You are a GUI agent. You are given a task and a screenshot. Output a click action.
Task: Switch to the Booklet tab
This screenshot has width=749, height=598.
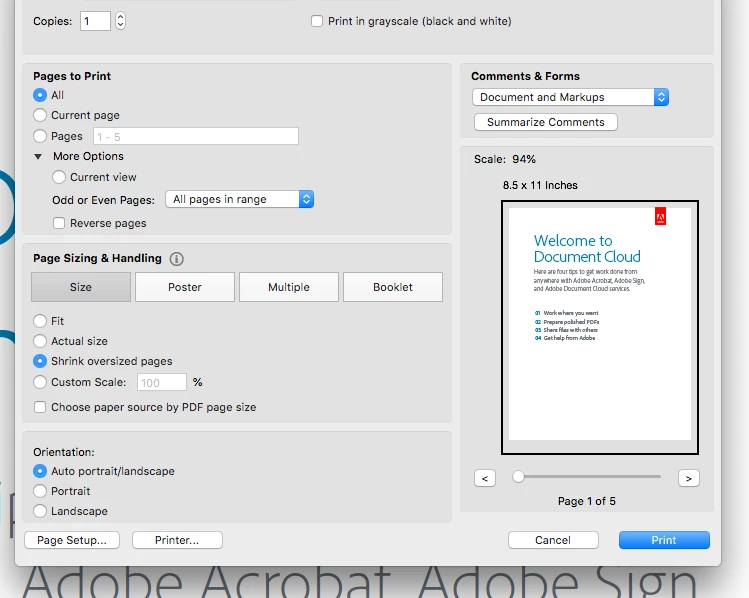coord(393,287)
